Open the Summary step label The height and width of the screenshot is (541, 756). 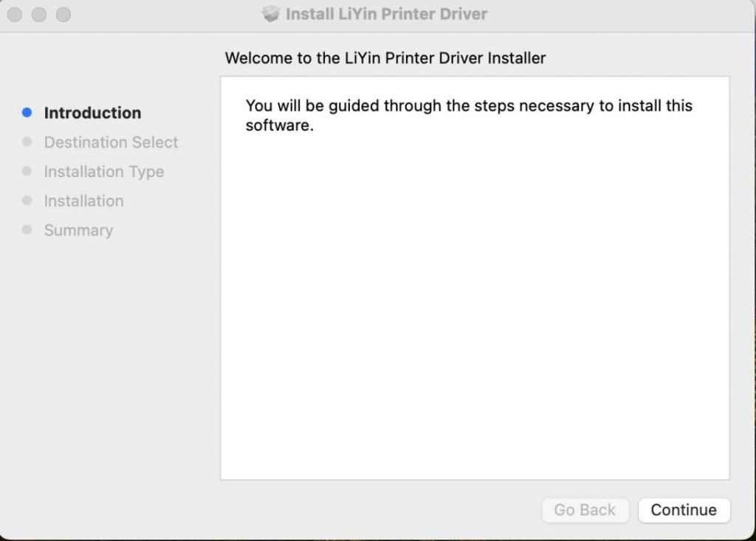[78, 230]
